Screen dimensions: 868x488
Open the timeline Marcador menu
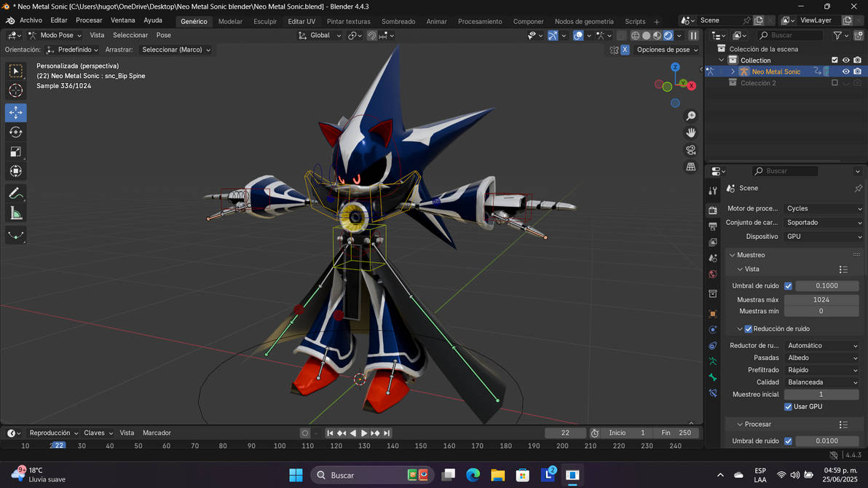[x=157, y=433]
